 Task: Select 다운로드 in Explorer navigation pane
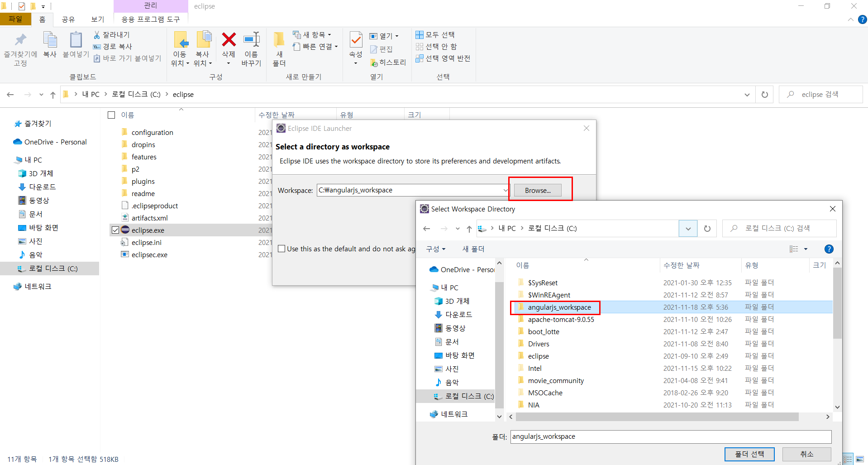tap(42, 187)
